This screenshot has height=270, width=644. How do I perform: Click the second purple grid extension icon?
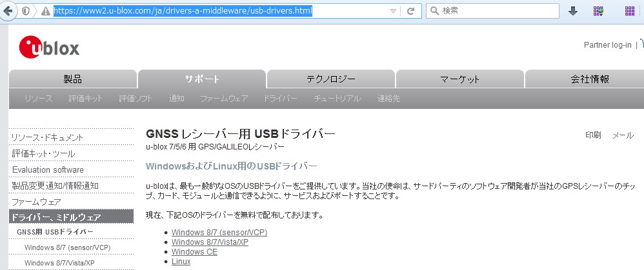(x=630, y=11)
